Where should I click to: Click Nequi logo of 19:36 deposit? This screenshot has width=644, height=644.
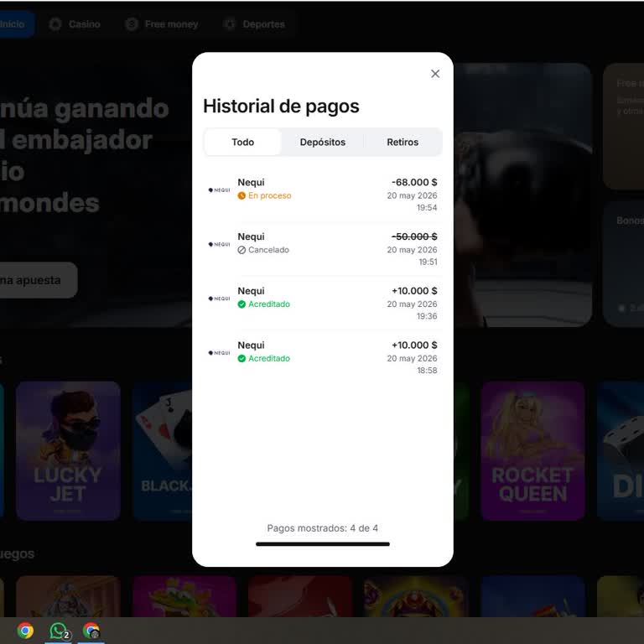219,299
